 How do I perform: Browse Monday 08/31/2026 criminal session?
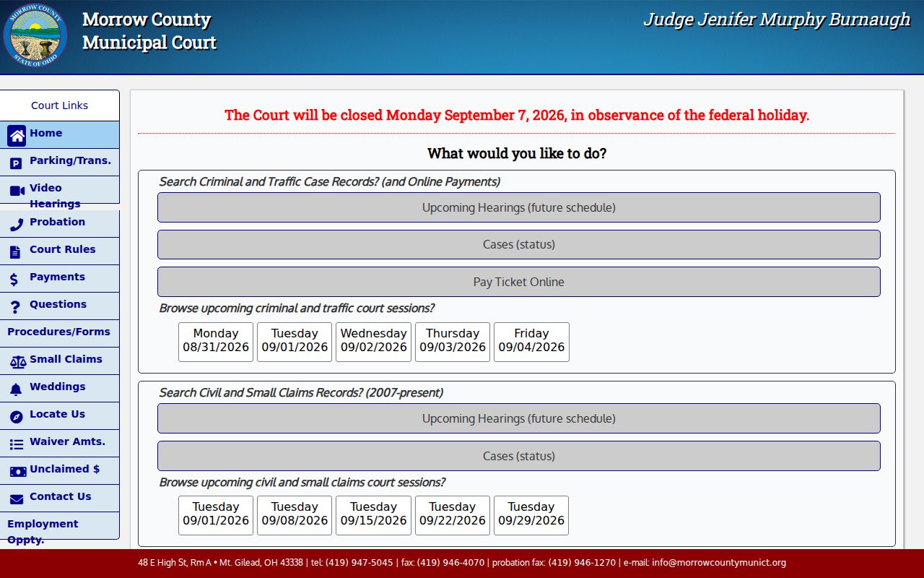click(x=216, y=342)
